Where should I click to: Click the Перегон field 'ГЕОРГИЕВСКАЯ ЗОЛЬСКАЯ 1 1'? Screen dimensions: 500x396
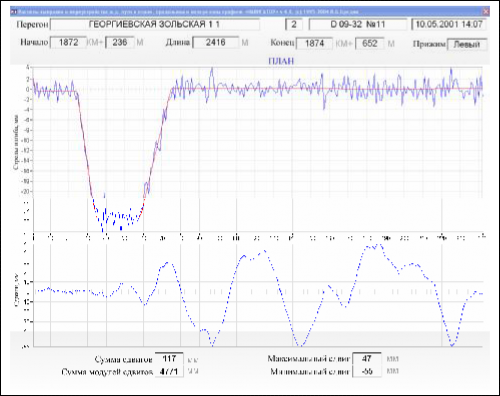click(155, 24)
